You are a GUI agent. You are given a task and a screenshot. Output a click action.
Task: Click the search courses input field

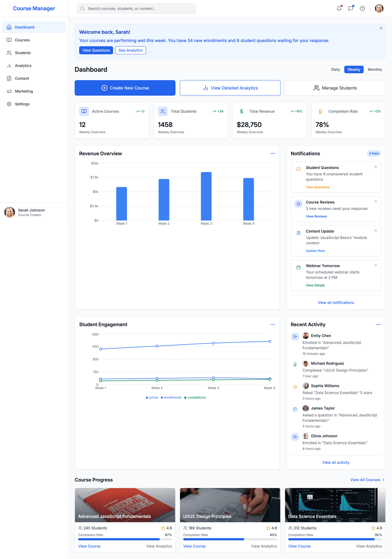(136, 9)
